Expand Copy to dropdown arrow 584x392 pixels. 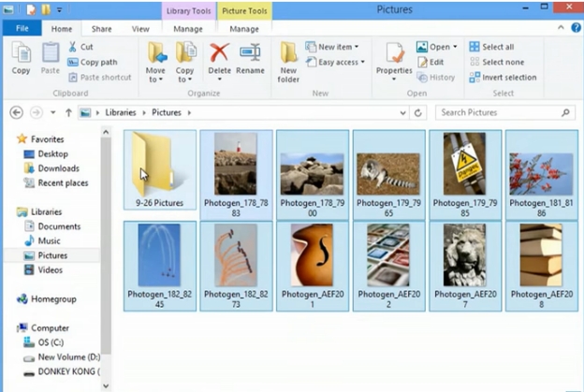(x=190, y=80)
